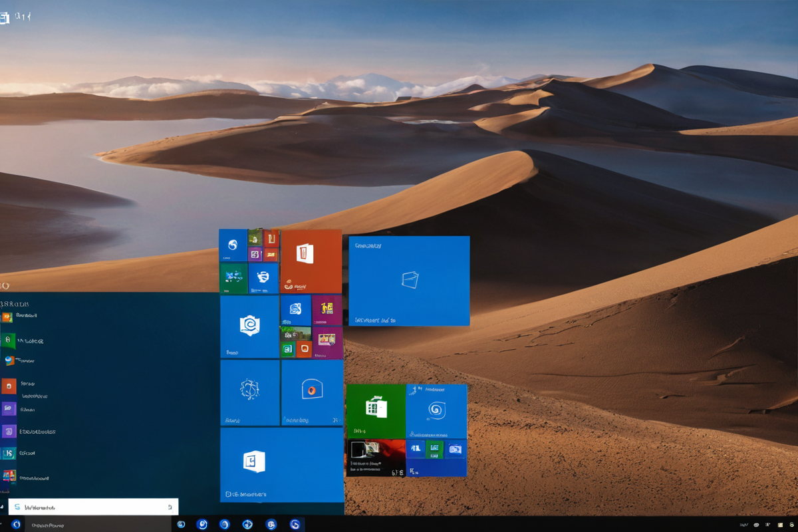The image size is (798, 532).
Task: Open the small blue tile with white S-shaped icon
Action: (x=296, y=310)
